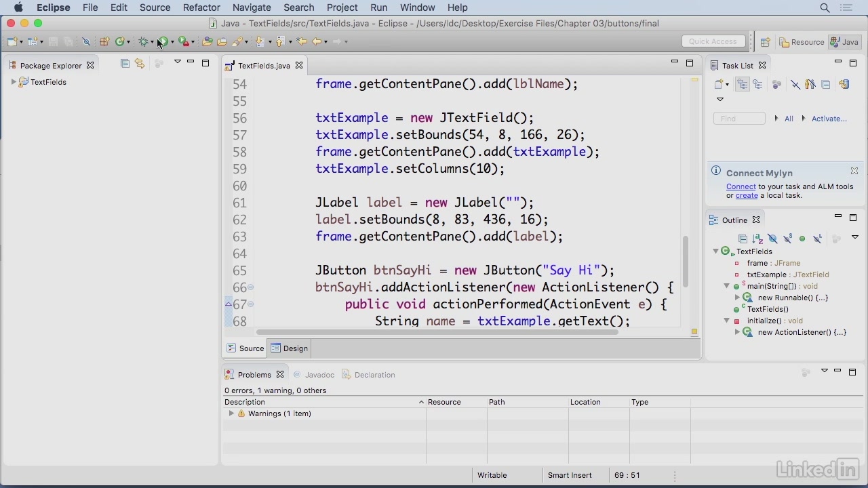Open the Refactor menu
The height and width of the screenshot is (488, 868).
click(201, 7)
